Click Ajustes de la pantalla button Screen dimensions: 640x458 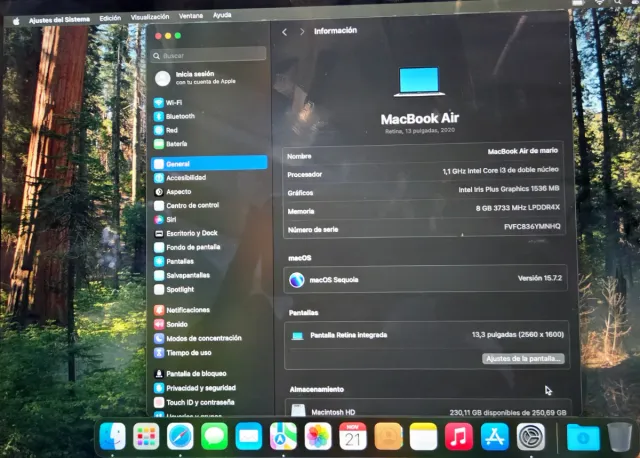[x=524, y=358]
